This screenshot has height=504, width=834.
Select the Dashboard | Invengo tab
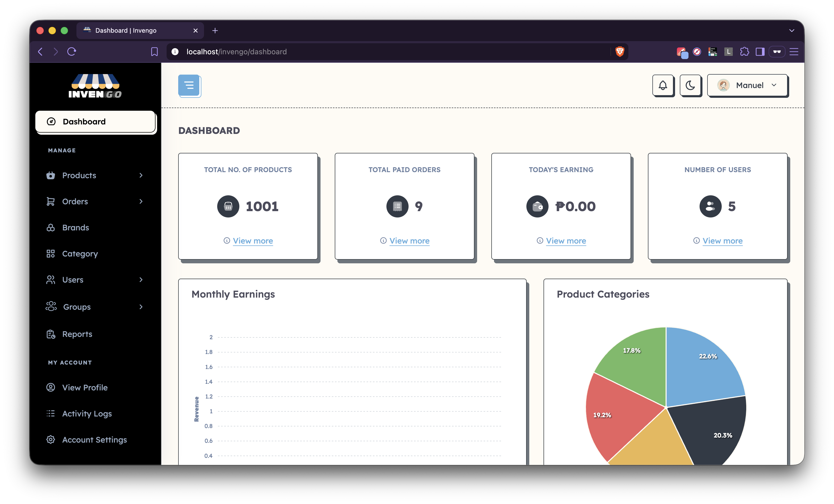140,31
